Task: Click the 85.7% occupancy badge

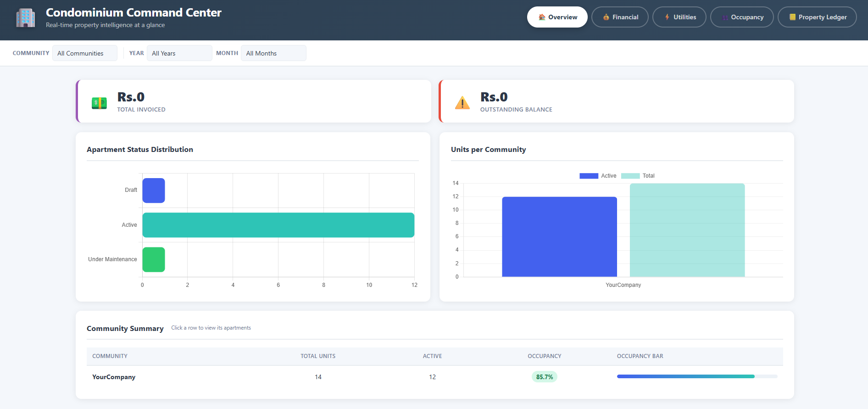Action: 545,377
